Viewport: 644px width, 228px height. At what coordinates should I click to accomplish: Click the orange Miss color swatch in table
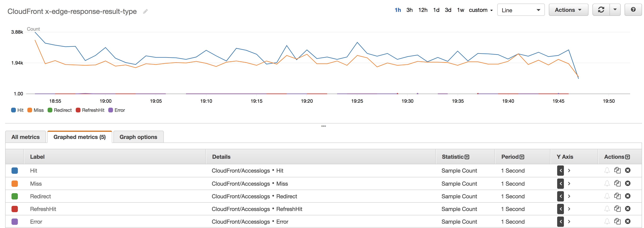[15, 184]
